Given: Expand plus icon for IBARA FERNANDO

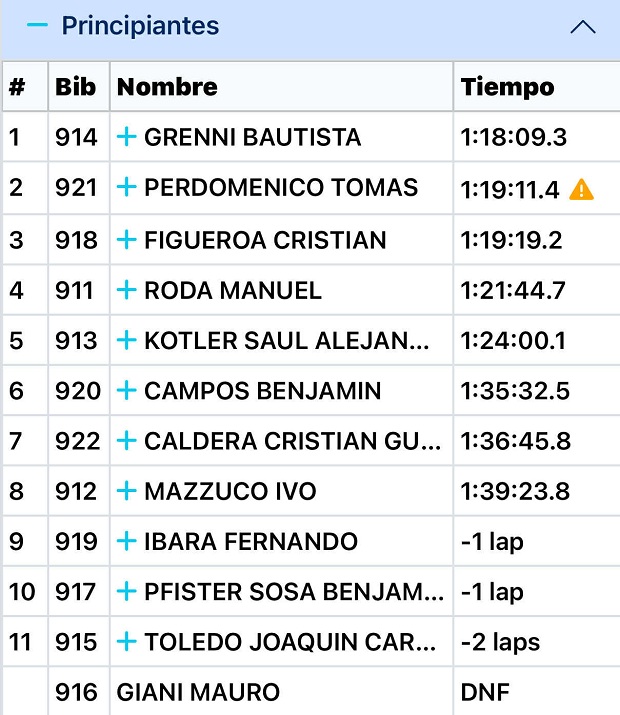Looking at the screenshot, I should pyautogui.click(x=126, y=542).
